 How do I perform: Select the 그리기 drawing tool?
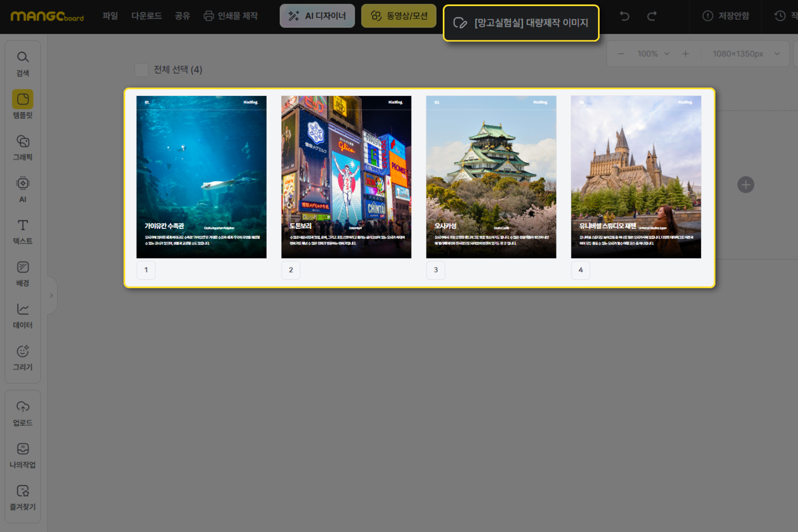(x=23, y=358)
